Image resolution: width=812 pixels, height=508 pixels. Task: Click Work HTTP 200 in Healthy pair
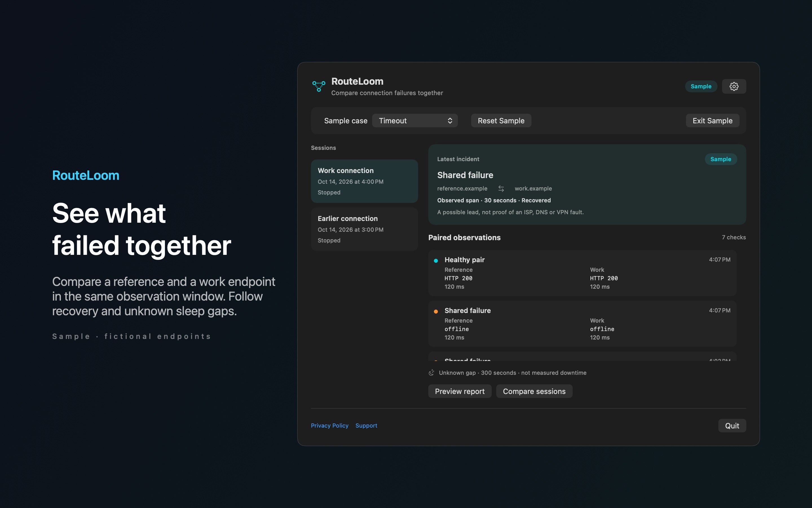(604, 278)
